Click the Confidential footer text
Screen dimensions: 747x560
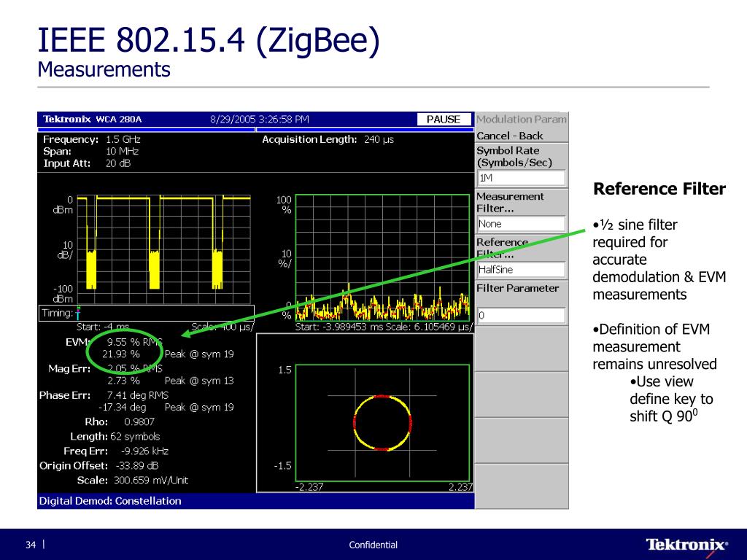(373, 545)
